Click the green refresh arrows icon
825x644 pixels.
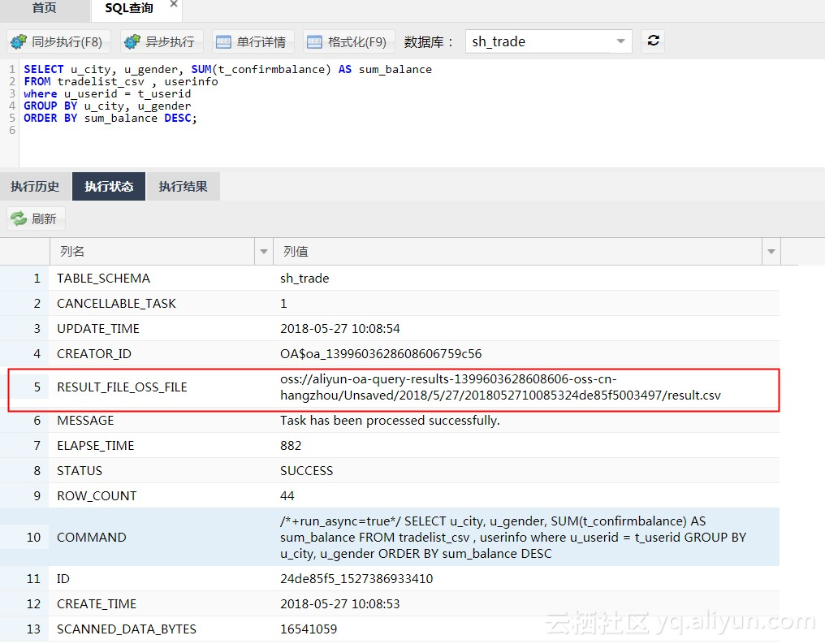19,218
